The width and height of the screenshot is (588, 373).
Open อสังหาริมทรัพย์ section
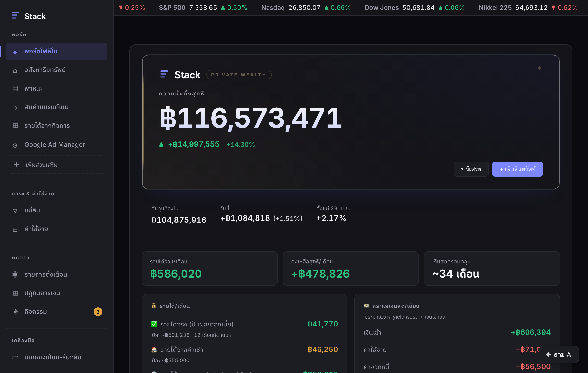(x=57, y=70)
